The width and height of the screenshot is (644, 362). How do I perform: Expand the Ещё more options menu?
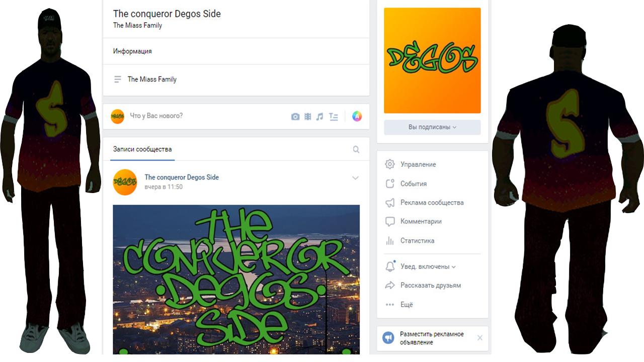[x=399, y=305]
